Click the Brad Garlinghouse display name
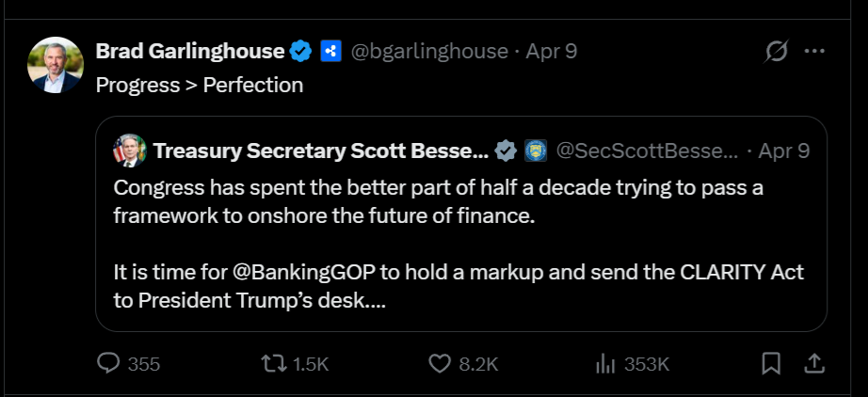 click(x=190, y=51)
